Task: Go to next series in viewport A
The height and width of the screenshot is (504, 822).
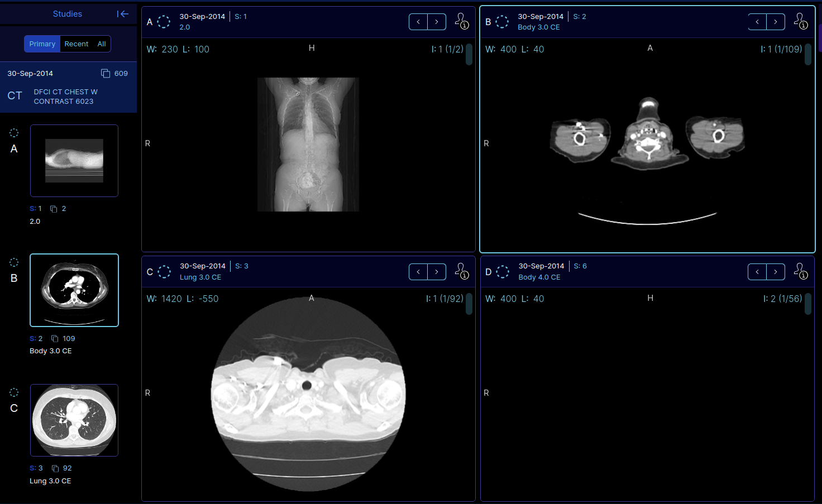Action: (437, 22)
